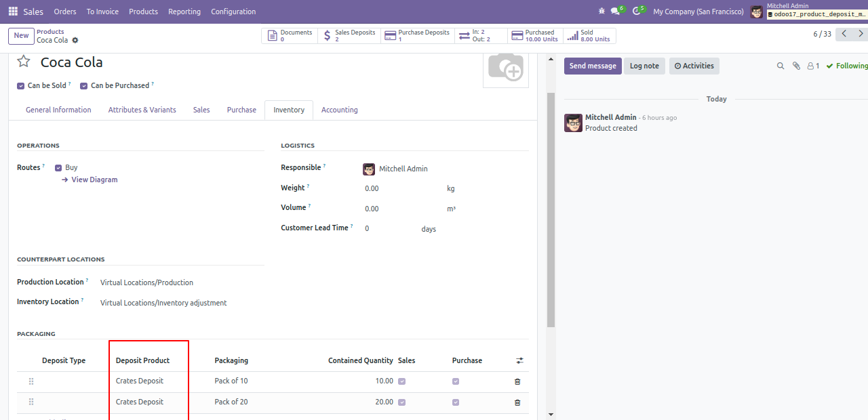Open the Products menu
The image size is (868, 420).
tap(143, 12)
